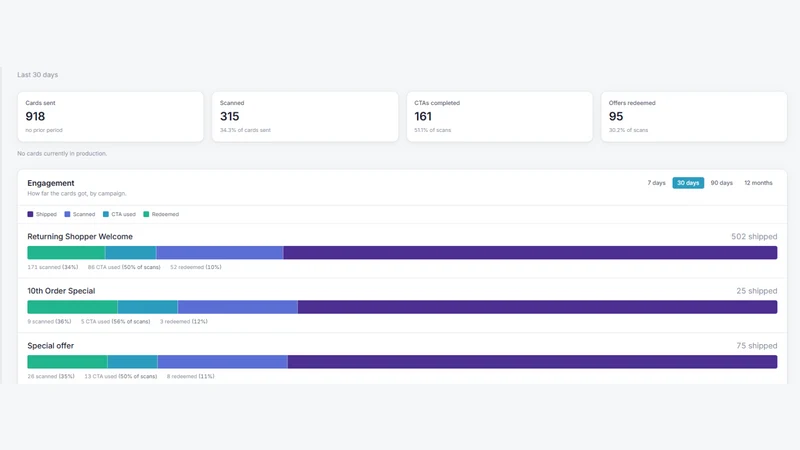
Task: Click teal CTA segment of 10th Order Special
Action: pyautogui.click(x=147, y=307)
